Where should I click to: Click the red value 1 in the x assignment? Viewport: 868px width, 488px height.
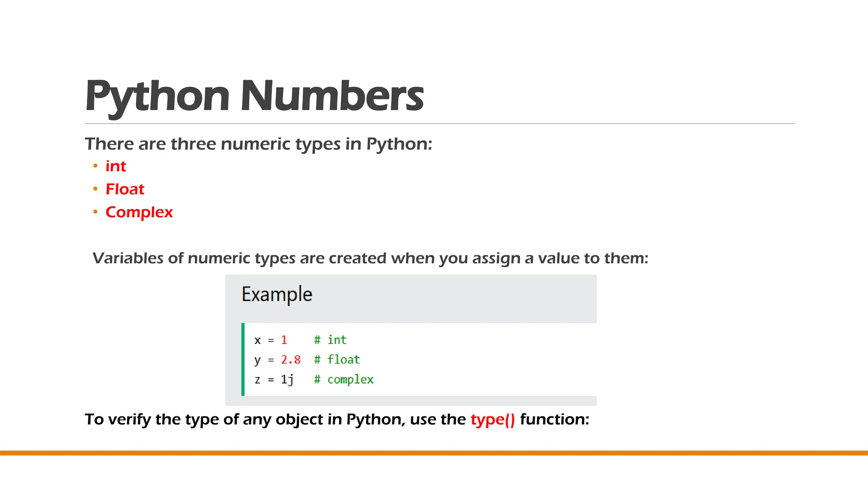284,340
